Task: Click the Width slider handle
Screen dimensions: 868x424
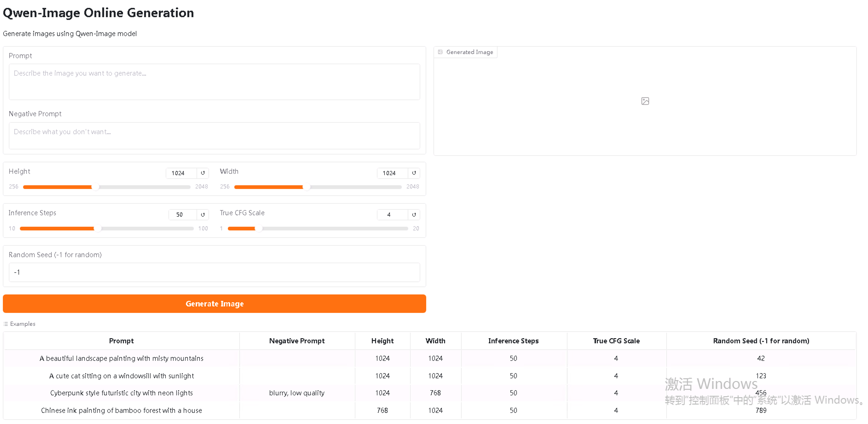Action: [306, 187]
